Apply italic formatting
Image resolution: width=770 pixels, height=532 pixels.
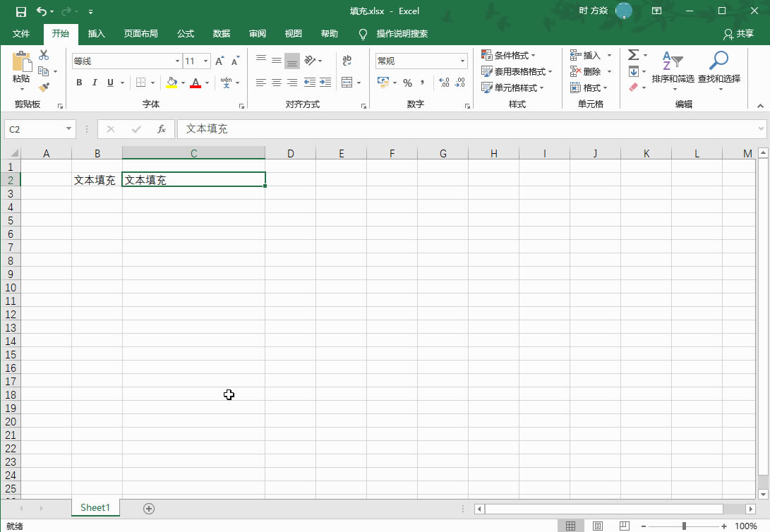click(94, 83)
